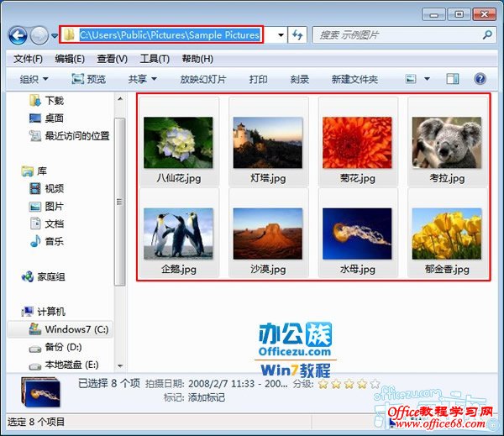
Task: Select the 郁金香.jpg thumbnail
Action: coord(447,233)
